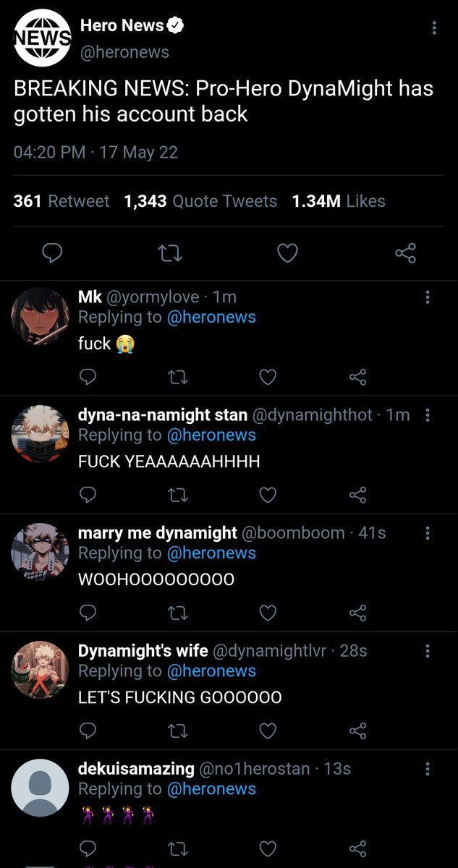The image size is (458, 868).
Task: Share the Hero News main tweet
Action: (405, 252)
